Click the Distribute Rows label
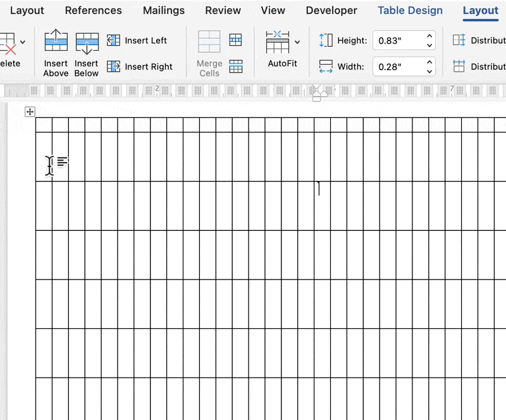 pyautogui.click(x=488, y=40)
